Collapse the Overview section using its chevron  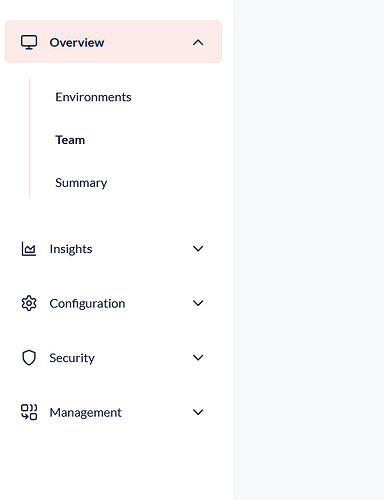click(198, 42)
